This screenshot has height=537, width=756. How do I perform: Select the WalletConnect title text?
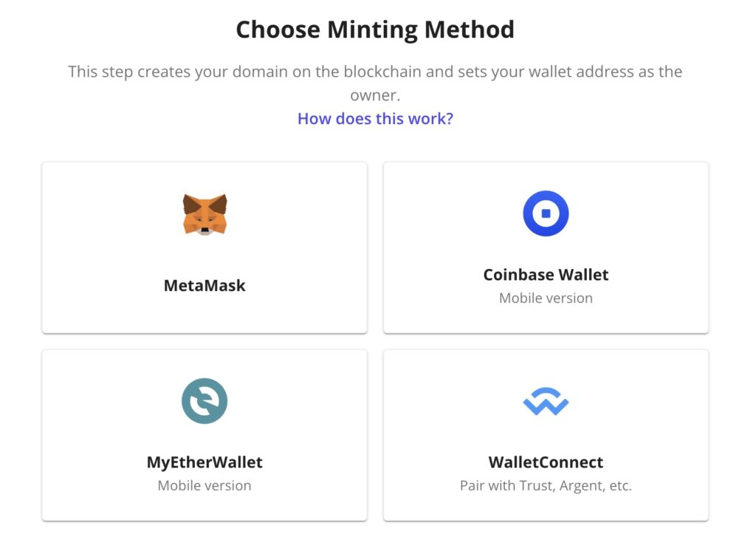coord(546,462)
